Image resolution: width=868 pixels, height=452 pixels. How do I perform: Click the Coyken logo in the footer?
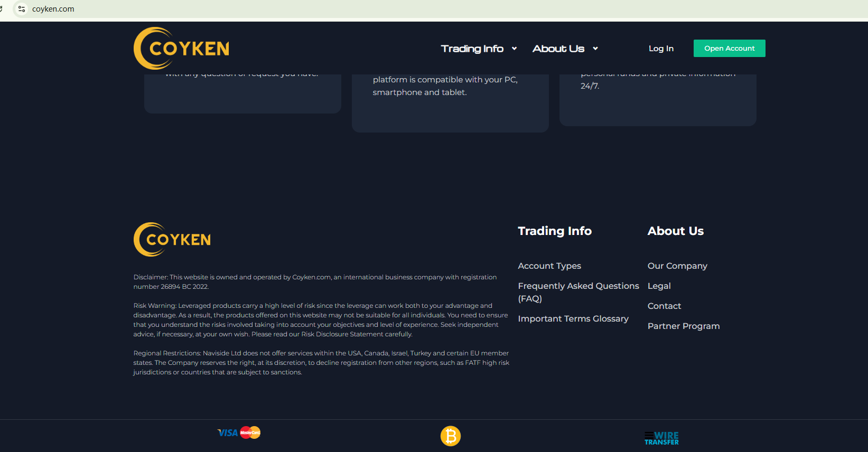coord(172,239)
